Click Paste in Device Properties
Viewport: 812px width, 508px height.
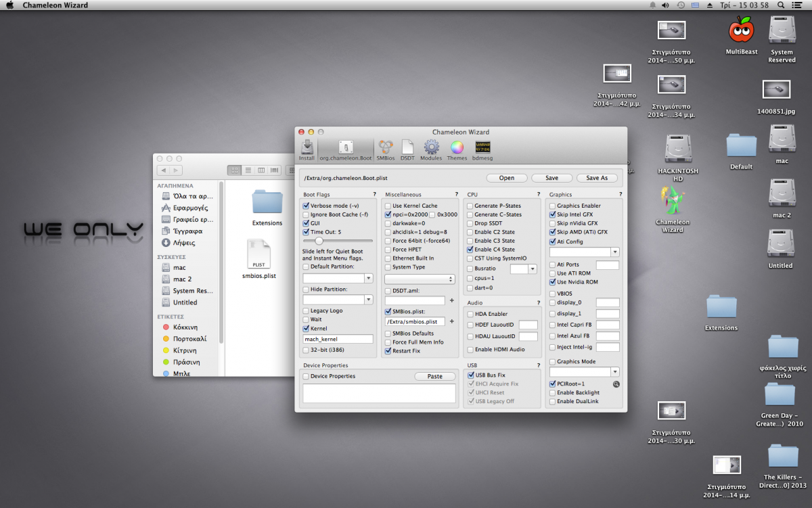pyautogui.click(x=435, y=376)
